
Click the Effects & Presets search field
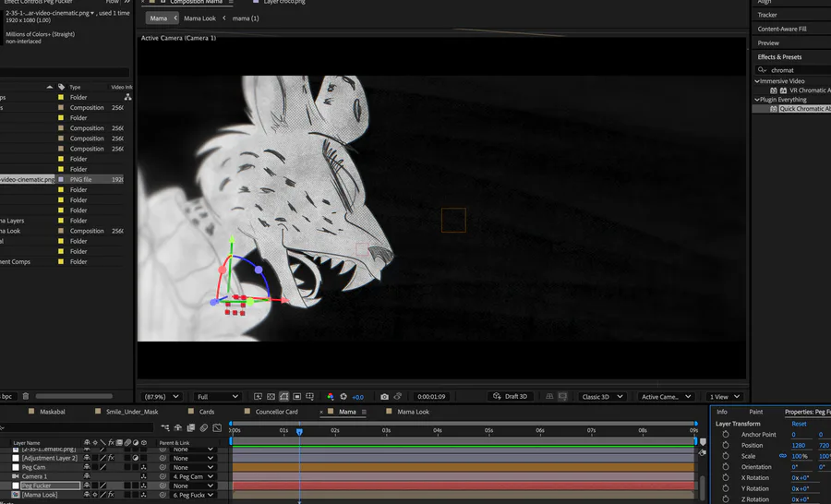[795, 70]
